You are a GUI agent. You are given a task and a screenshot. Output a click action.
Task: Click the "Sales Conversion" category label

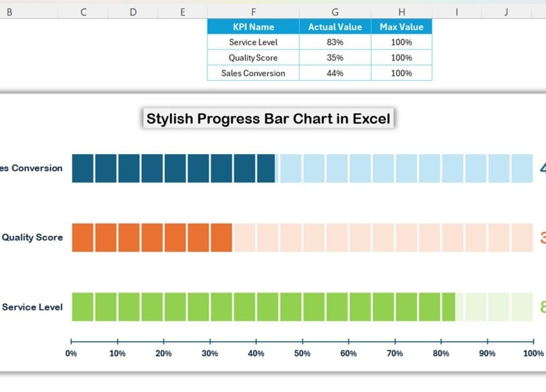coord(31,168)
